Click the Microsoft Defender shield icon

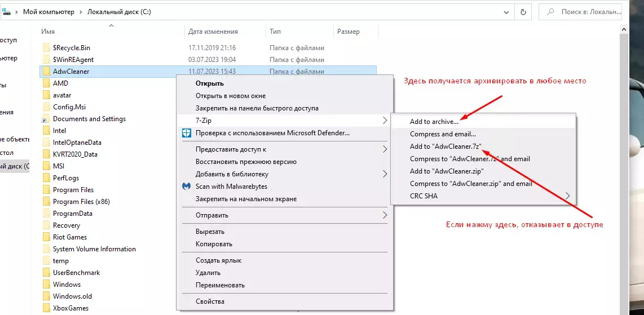tap(187, 133)
